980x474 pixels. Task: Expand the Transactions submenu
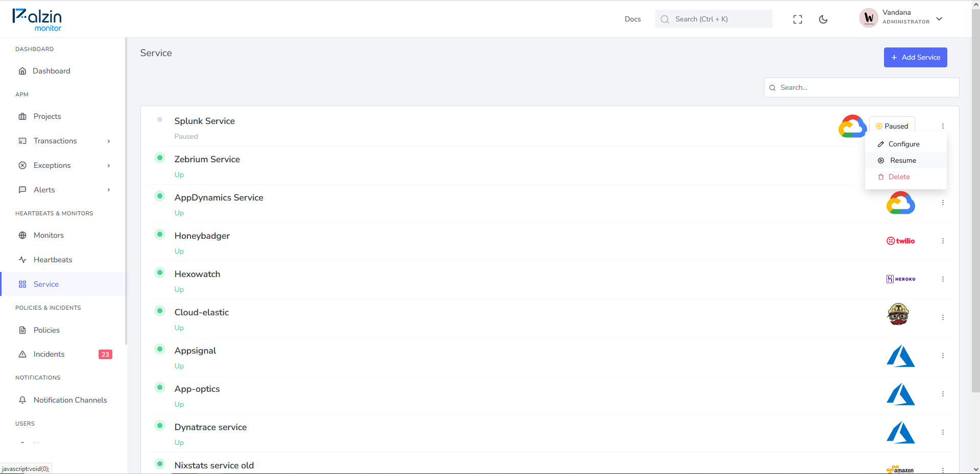pyautogui.click(x=109, y=141)
